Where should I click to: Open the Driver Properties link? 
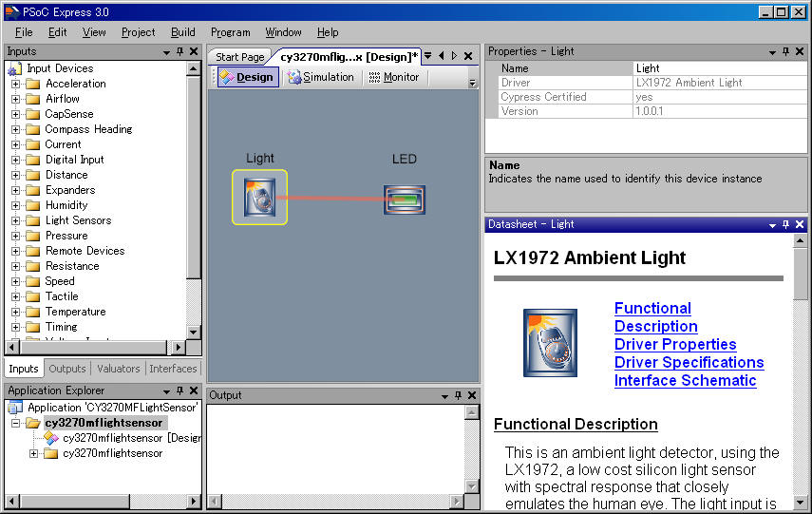675,345
